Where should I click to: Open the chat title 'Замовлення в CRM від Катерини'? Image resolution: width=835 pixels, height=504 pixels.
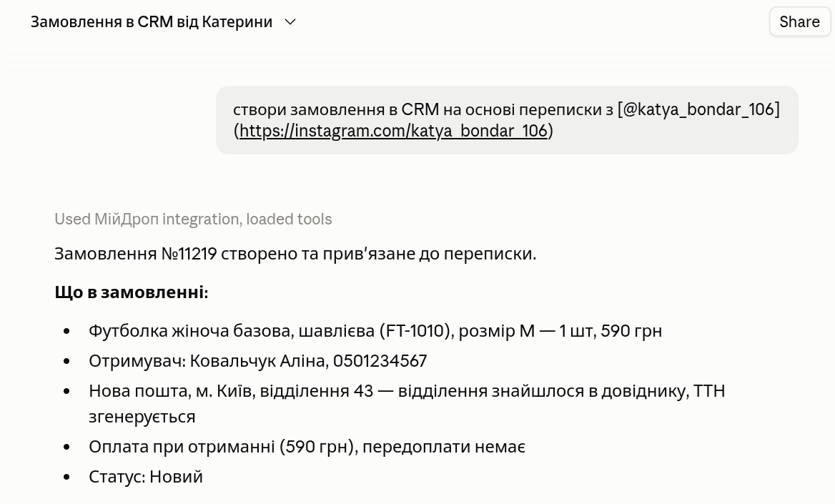tap(152, 22)
